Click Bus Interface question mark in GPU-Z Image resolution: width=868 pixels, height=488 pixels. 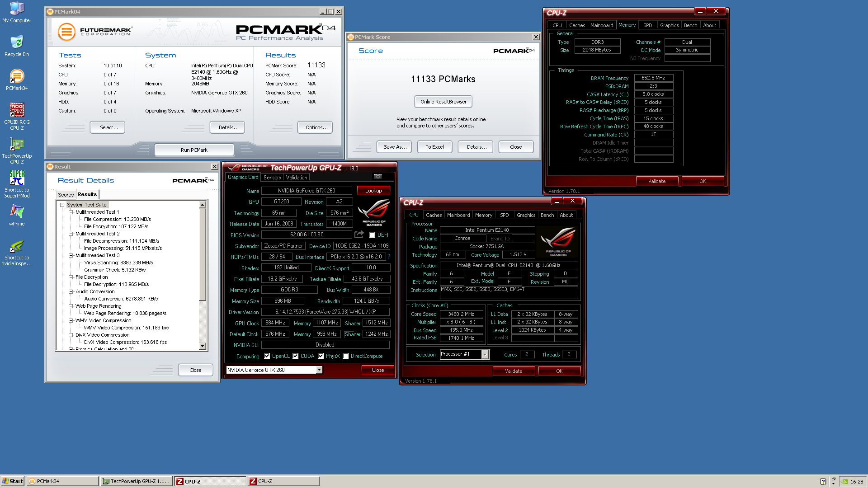[389, 257]
